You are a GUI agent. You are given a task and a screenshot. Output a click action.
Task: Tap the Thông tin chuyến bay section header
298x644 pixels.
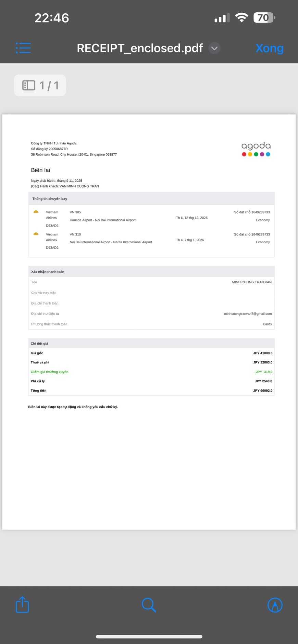(x=50, y=198)
